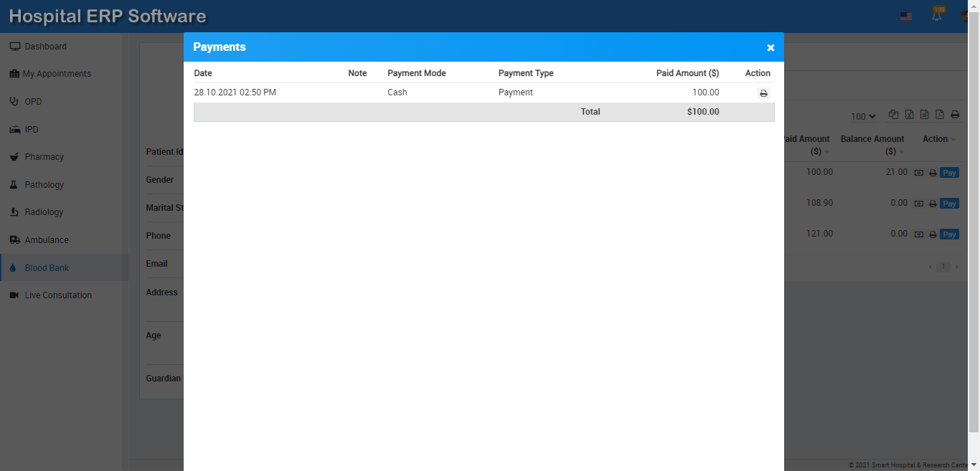Open the notifications bell
Viewport: 980px width, 471px height.
[936, 16]
